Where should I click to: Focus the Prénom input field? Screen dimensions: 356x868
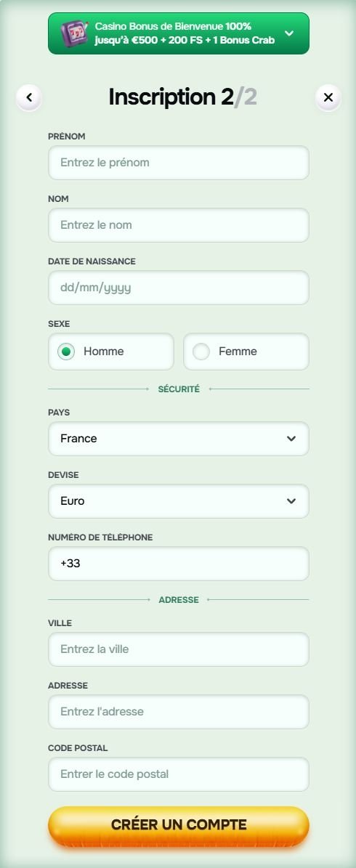click(x=178, y=163)
